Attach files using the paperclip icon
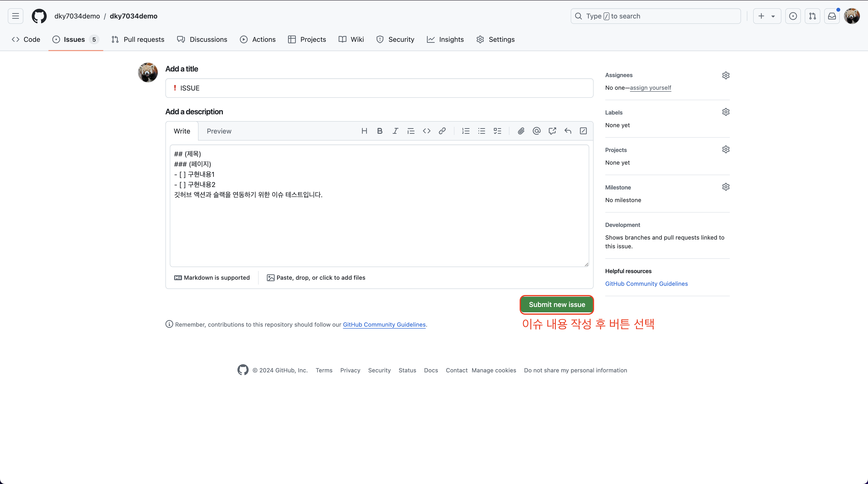This screenshot has width=868, height=484. tap(521, 131)
